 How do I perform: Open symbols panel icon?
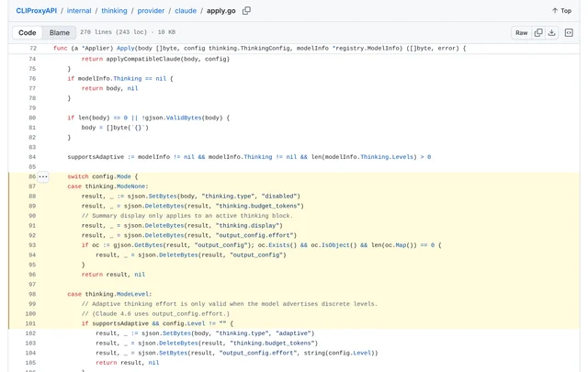point(569,33)
